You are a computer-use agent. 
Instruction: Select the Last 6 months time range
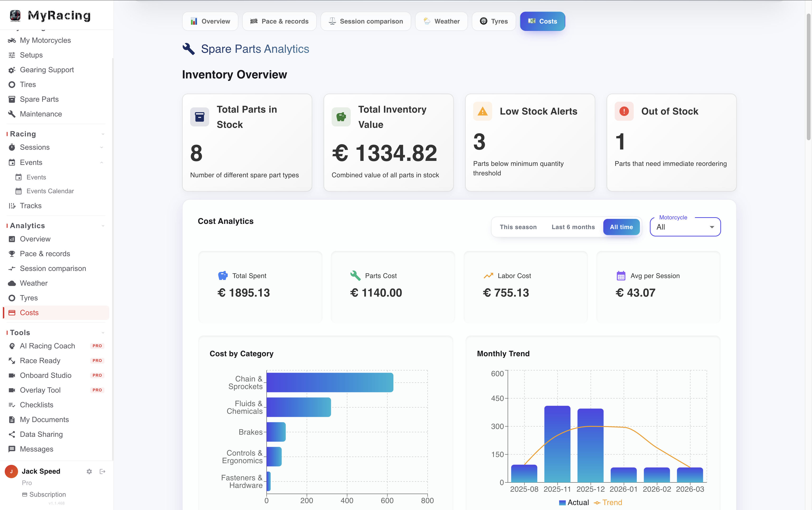[x=573, y=227]
